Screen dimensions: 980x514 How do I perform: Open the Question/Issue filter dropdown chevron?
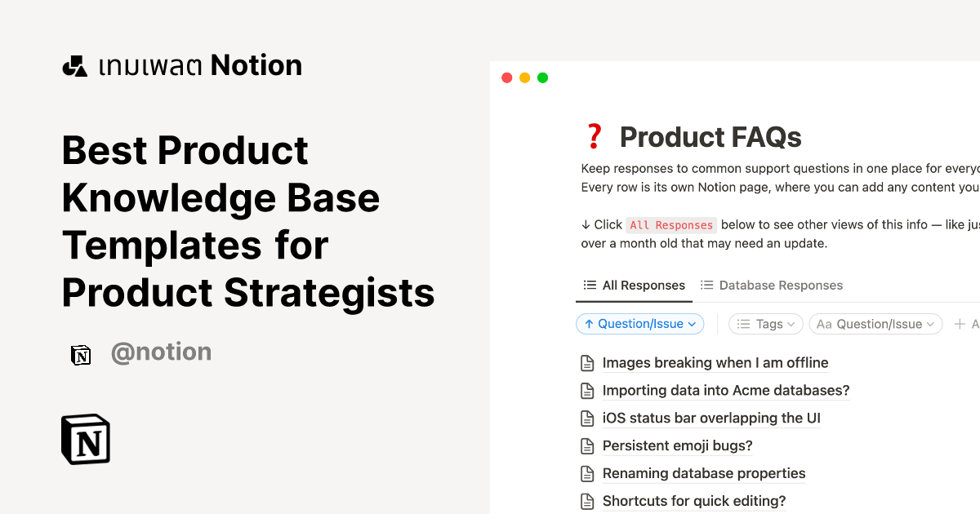(930, 324)
